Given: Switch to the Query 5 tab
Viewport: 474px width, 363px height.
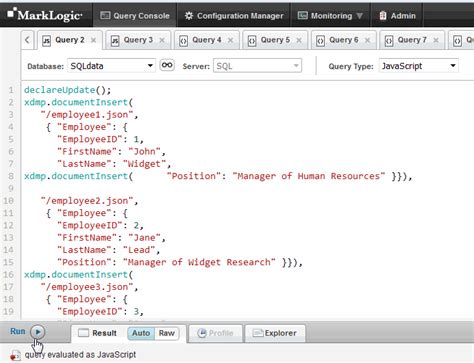Looking at the screenshot, I should tap(275, 40).
